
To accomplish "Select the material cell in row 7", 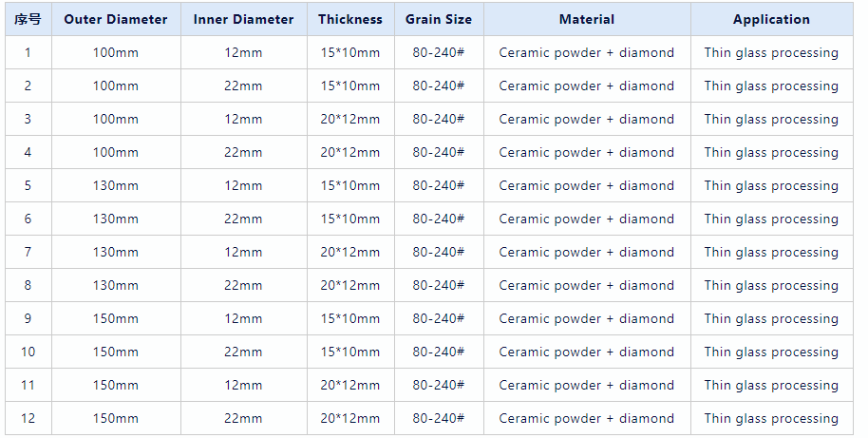I will tap(586, 252).
